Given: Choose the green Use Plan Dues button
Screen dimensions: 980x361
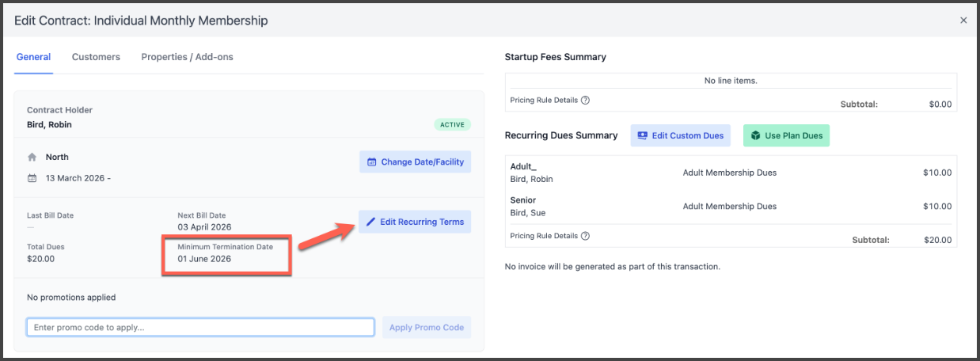Looking at the screenshot, I should (x=785, y=135).
